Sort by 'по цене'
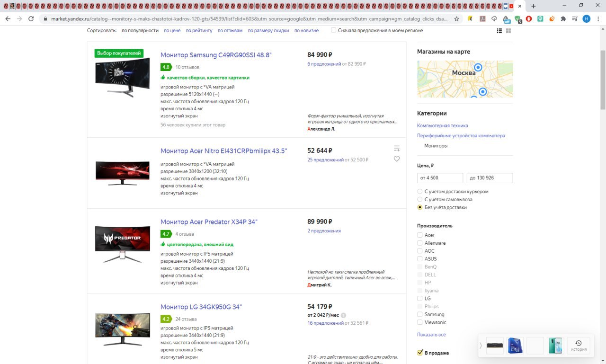Viewport: 606px width, 364px height. click(x=172, y=30)
